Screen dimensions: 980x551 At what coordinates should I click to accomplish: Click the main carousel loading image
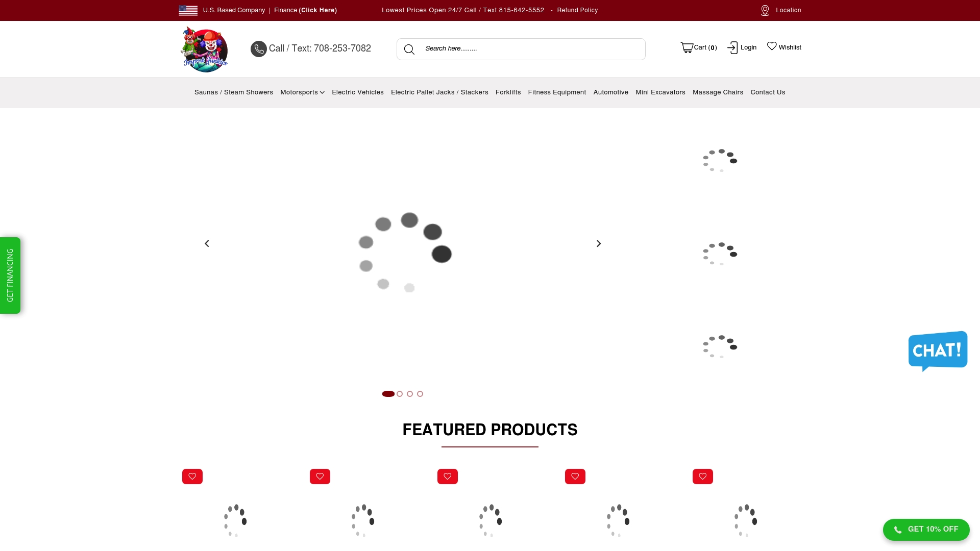point(405,252)
